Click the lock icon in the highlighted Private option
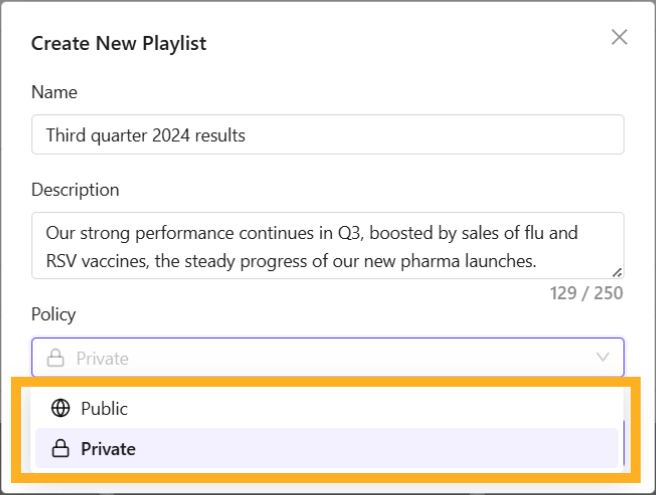This screenshot has width=656, height=495. tap(60, 449)
